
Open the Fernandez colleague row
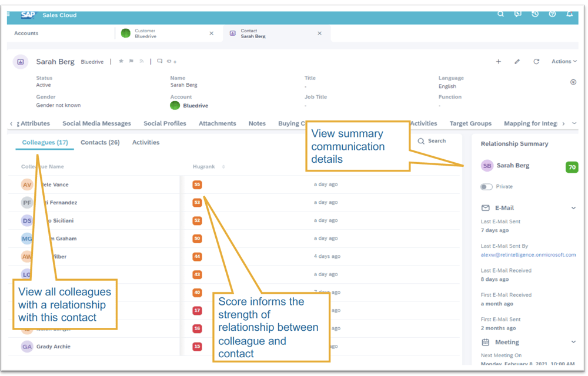tap(235, 203)
